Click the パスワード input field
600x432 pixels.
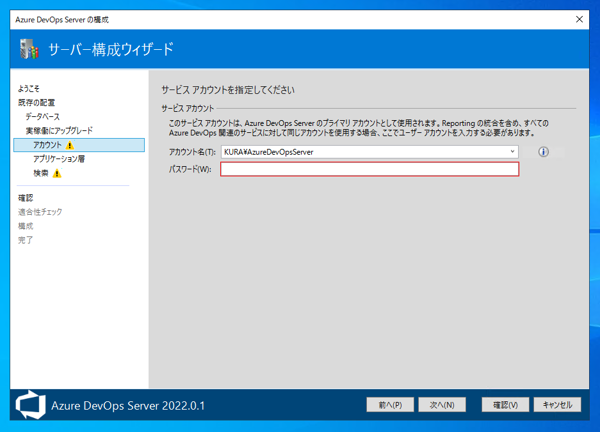coord(370,169)
